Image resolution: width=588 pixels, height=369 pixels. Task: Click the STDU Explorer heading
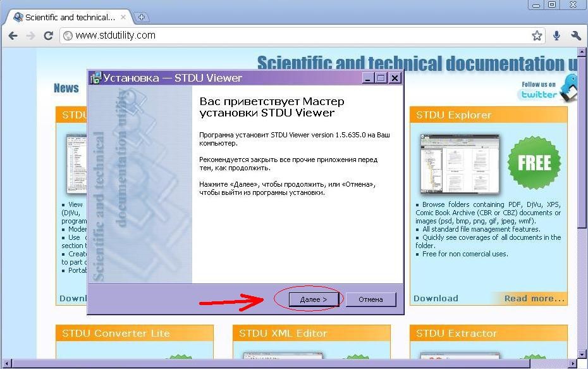click(453, 115)
